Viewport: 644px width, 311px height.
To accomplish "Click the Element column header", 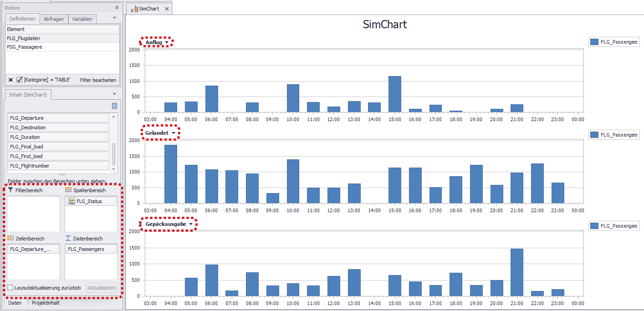I will pyautogui.click(x=63, y=29).
